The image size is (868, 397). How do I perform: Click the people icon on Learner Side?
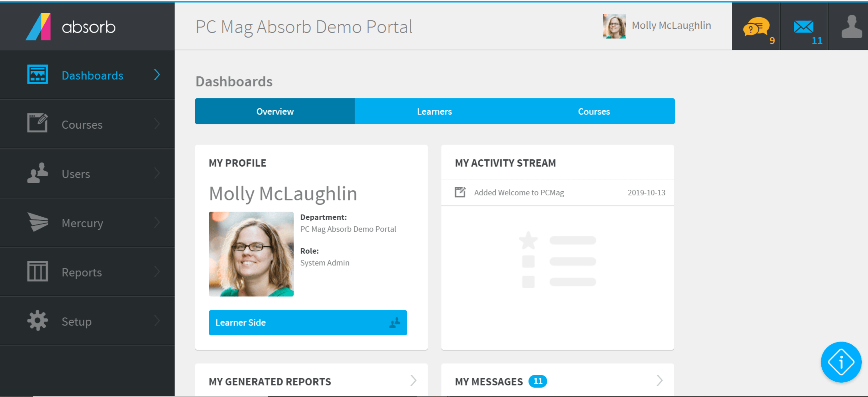coord(395,322)
